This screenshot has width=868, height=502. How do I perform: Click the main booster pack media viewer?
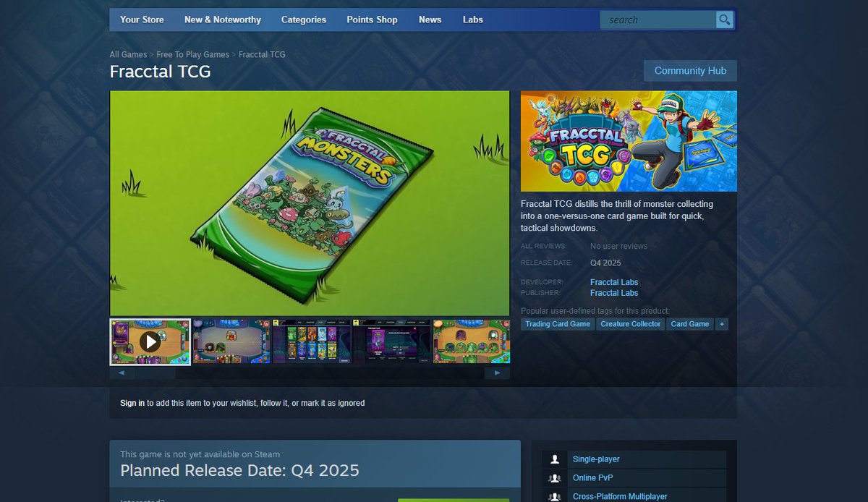tap(310, 203)
